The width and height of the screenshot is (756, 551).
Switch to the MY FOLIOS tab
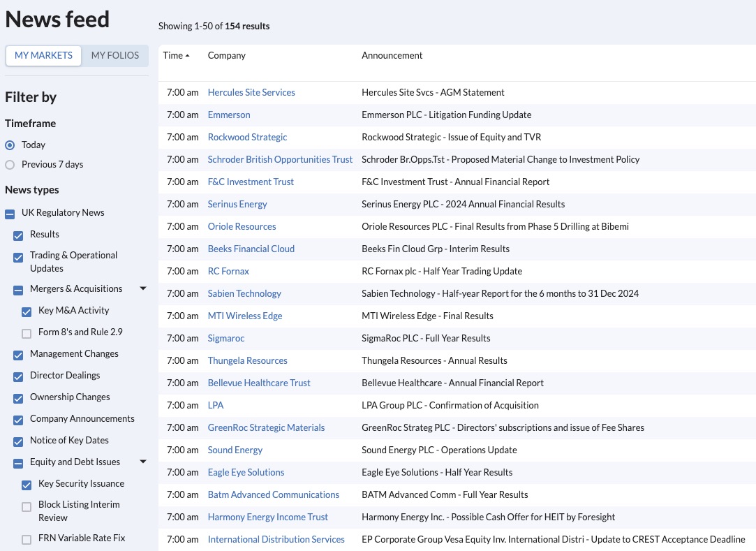(x=114, y=55)
